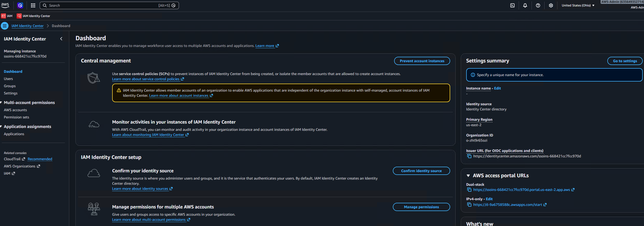The image size is (644, 226).
Task: Open the CloudTrail related console link
Action: (x=14, y=159)
